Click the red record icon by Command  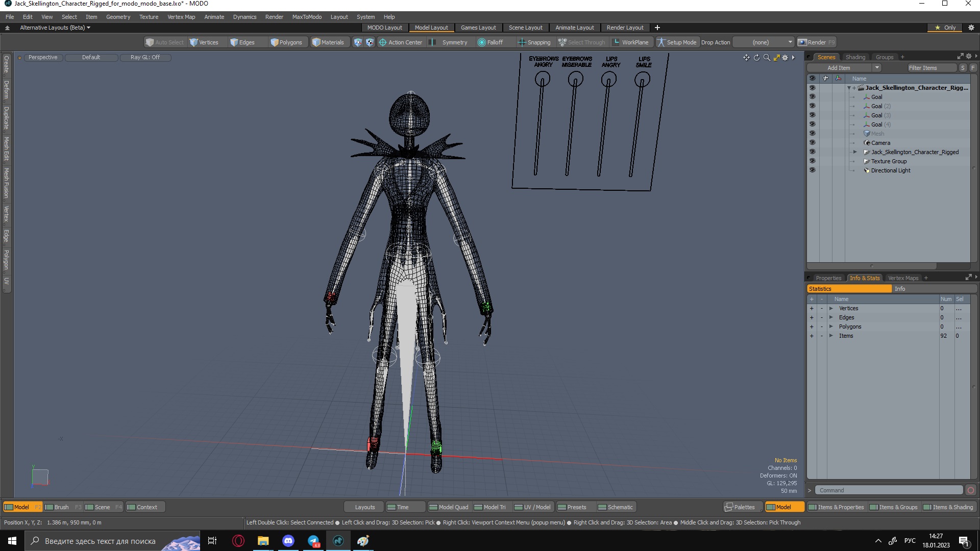(x=970, y=490)
